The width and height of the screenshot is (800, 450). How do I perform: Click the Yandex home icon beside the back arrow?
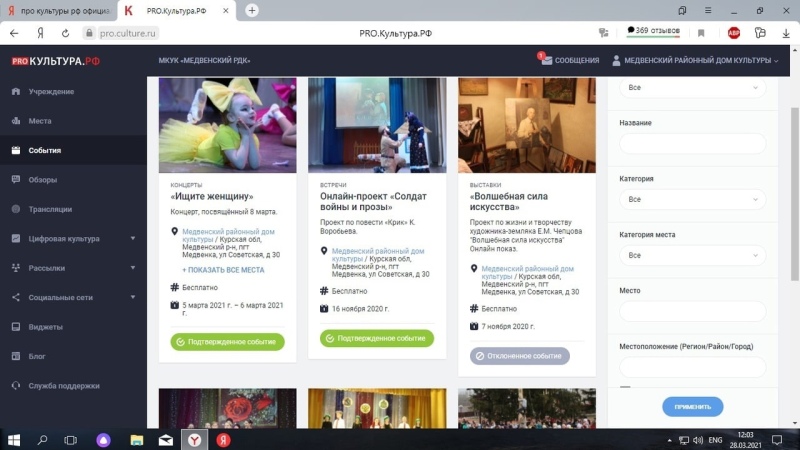point(40,32)
